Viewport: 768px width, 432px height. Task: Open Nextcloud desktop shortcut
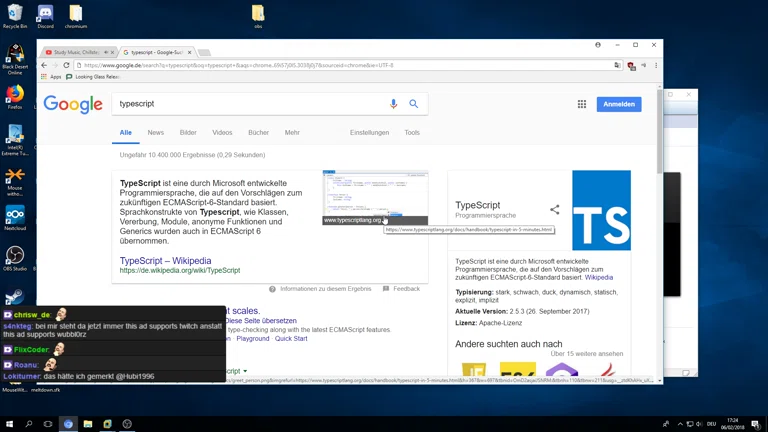pos(15,218)
